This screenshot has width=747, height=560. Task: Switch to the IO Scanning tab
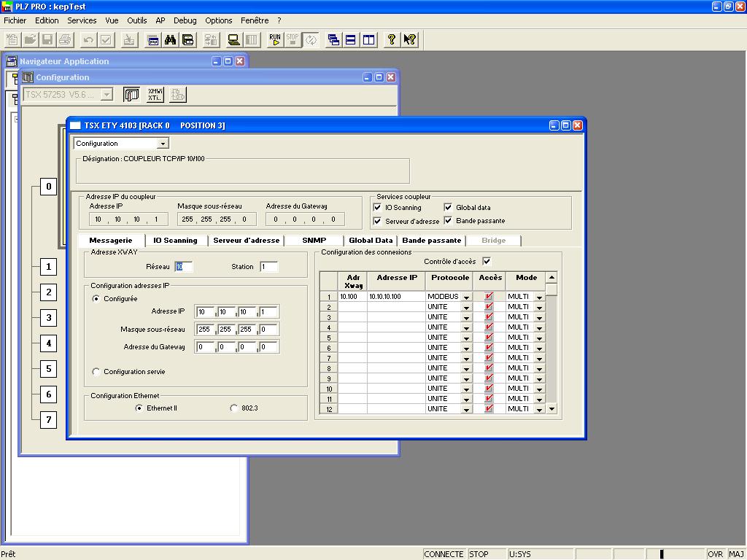[175, 240]
